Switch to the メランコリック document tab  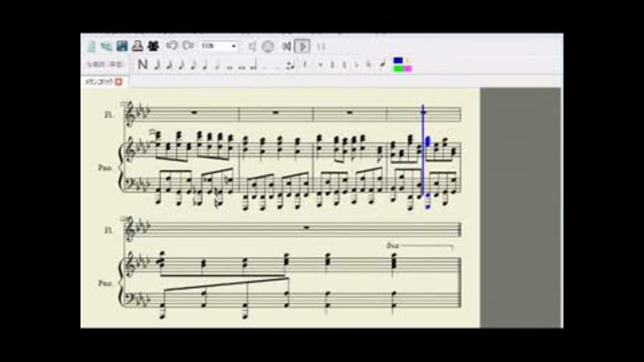(99, 82)
